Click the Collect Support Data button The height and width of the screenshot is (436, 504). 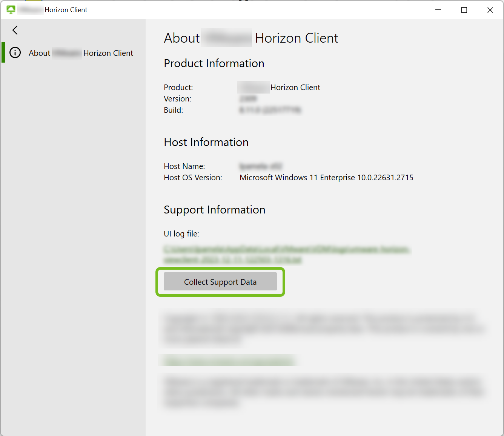220,282
